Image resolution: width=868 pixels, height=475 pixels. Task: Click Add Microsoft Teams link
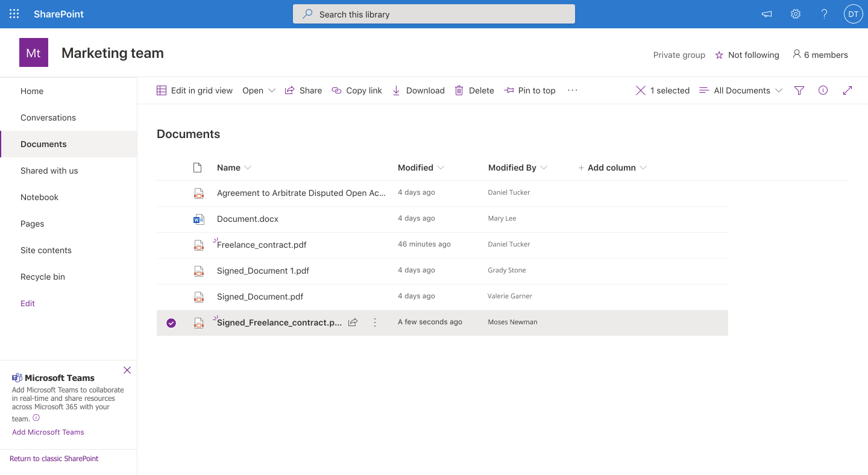point(48,432)
